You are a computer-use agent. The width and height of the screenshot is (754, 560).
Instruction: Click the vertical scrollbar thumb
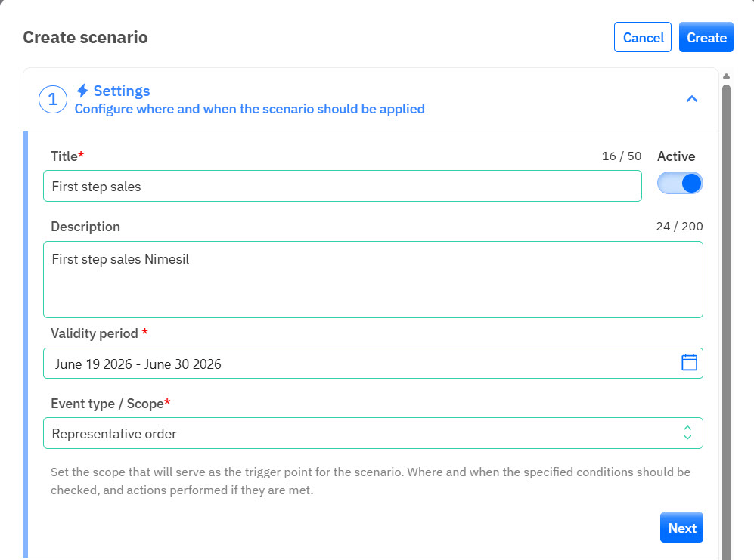[726, 322]
